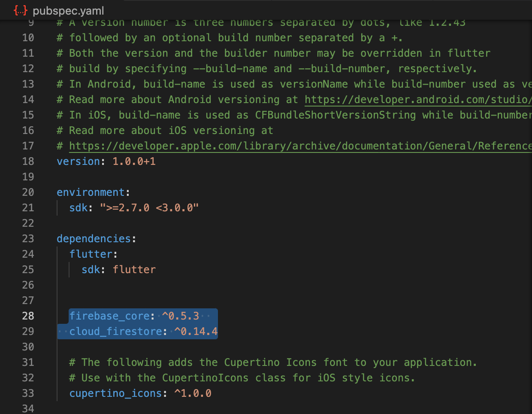Click the ^1.0.0 cupertino_icons version
The image size is (532, 414).
click(x=193, y=393)
